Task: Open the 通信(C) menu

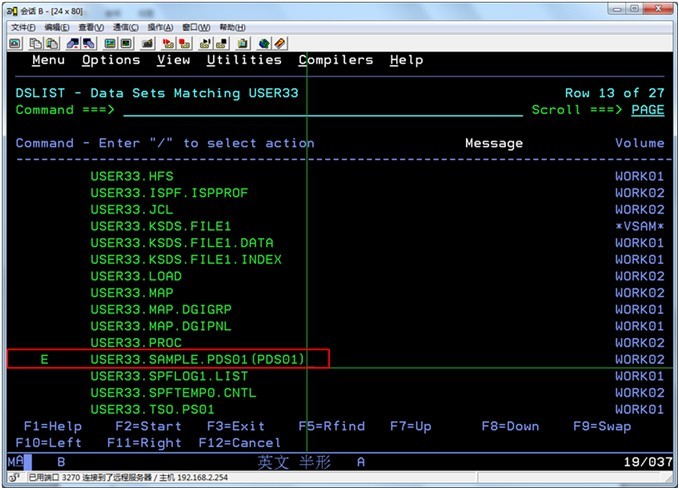Action: click(x=126, y=27)
